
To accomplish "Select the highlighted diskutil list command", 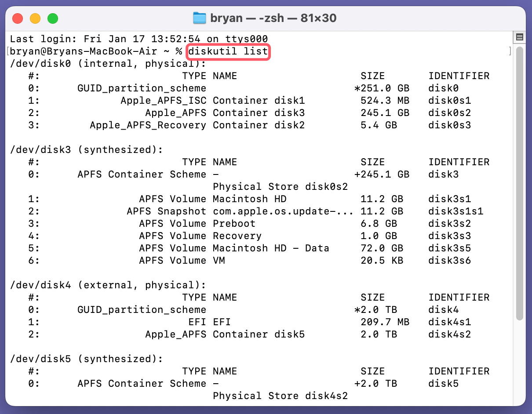I will (228, 51).
